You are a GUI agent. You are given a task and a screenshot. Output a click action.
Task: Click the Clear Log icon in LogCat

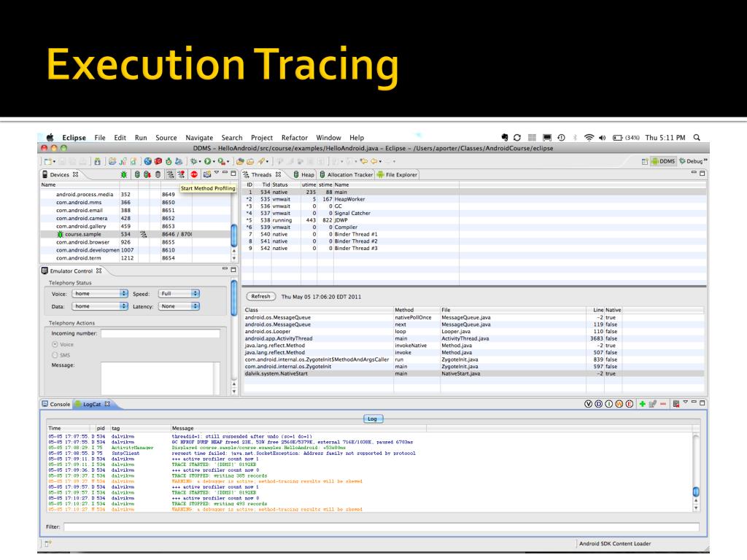click(676, 404)
